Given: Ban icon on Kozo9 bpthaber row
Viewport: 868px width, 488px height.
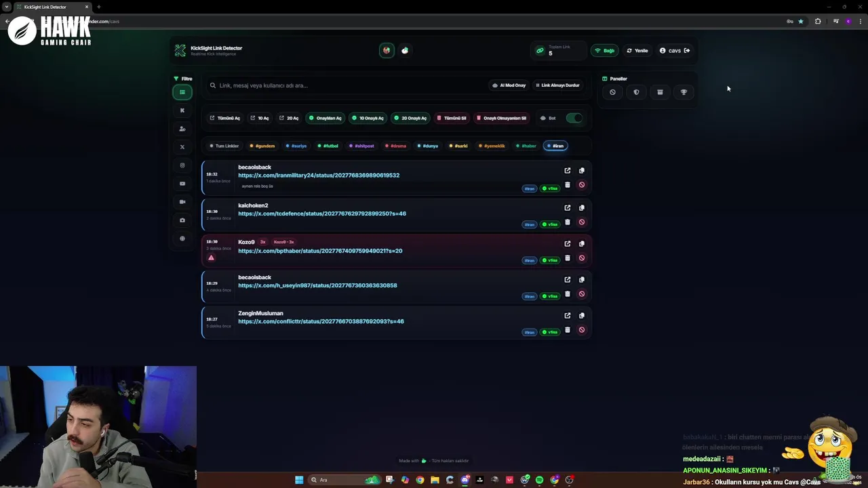Looking at the screenshot, I should [x=581, y=258].
